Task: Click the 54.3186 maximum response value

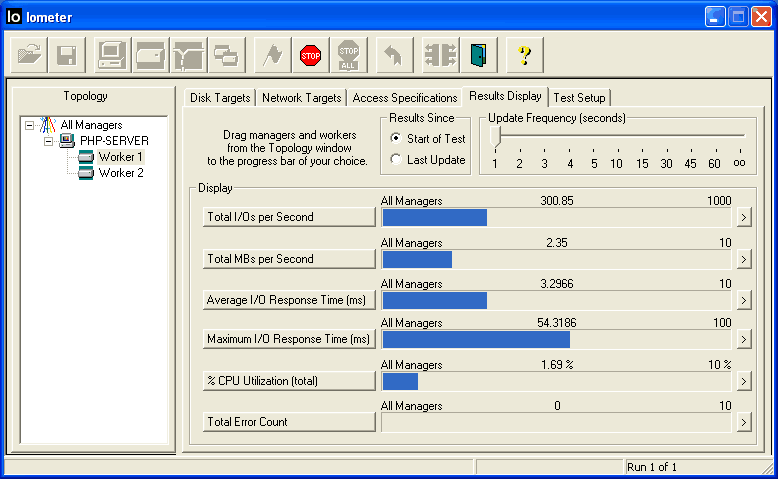Action: pos(557,323)
